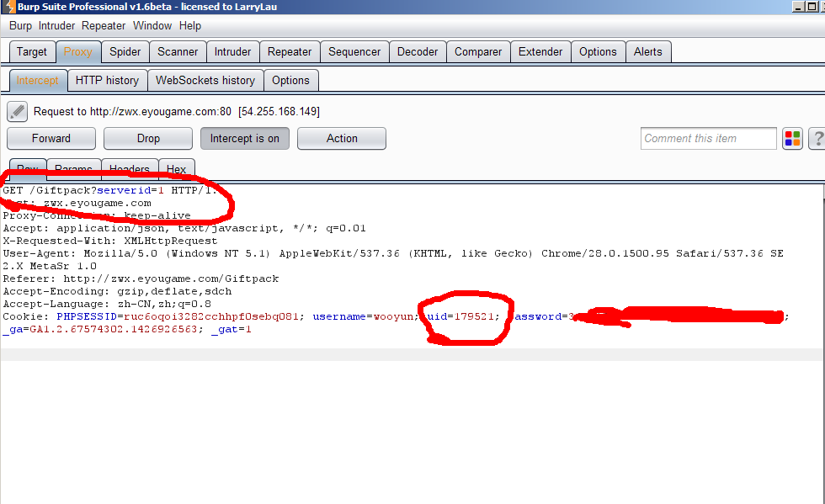Open the HTTP history sub-tab
The height and width of the screenshot is (504, 825).
(x=108, y=81)
